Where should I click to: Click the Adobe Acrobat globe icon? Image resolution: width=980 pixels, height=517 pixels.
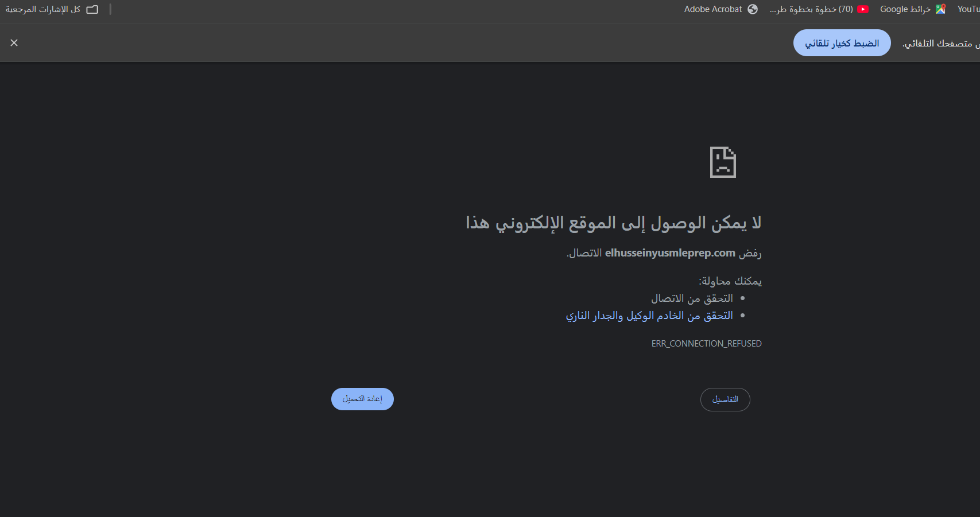(753, 9)
